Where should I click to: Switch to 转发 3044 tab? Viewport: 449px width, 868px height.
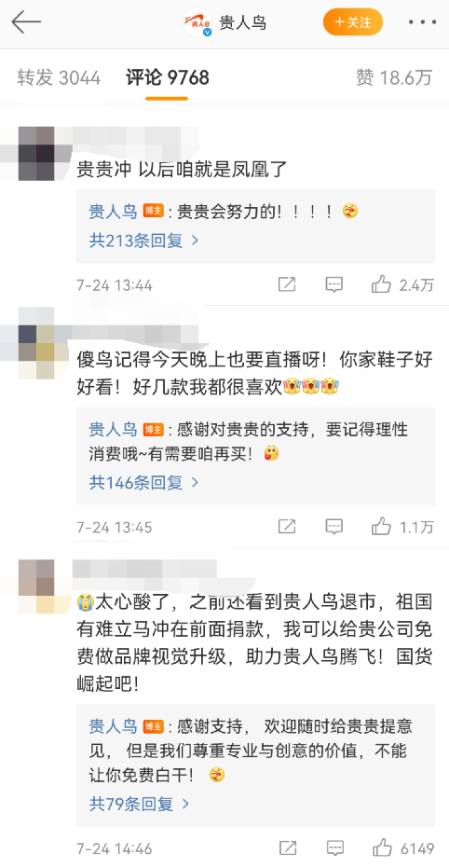click(60, 78)
